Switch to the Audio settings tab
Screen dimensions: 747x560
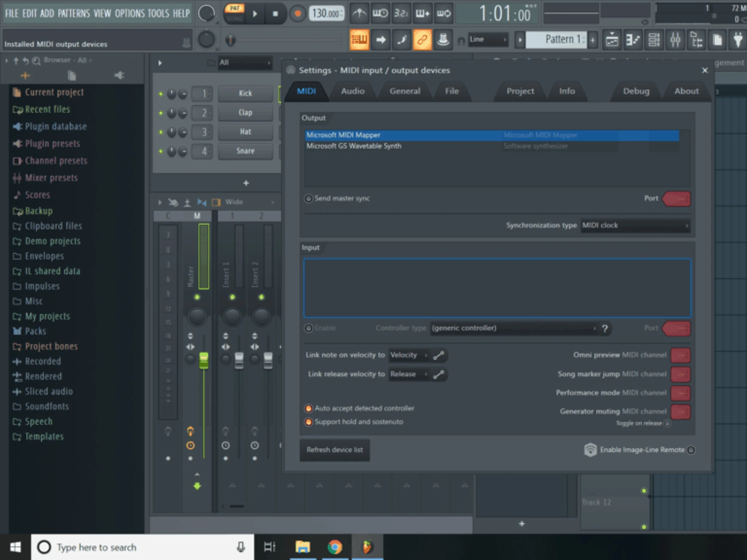pyautogui.click(x=353, y=91)
